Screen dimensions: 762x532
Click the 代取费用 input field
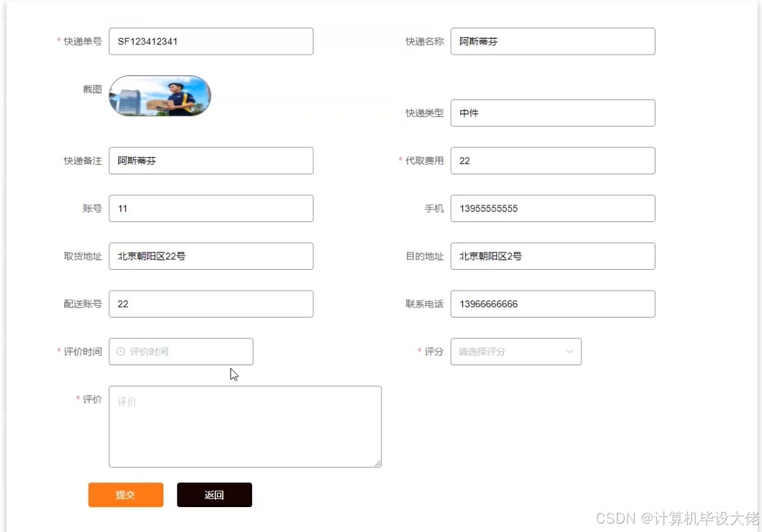(552, 160)
